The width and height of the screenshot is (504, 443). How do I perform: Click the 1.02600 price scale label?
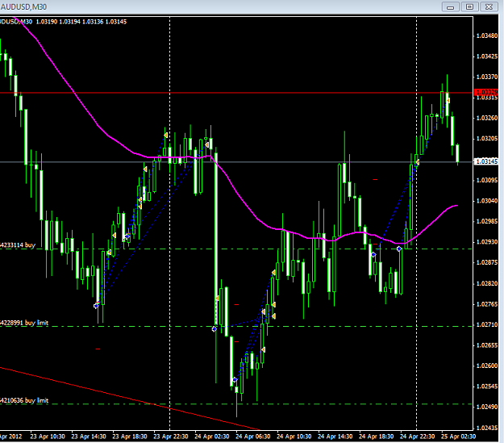(486, 366)
